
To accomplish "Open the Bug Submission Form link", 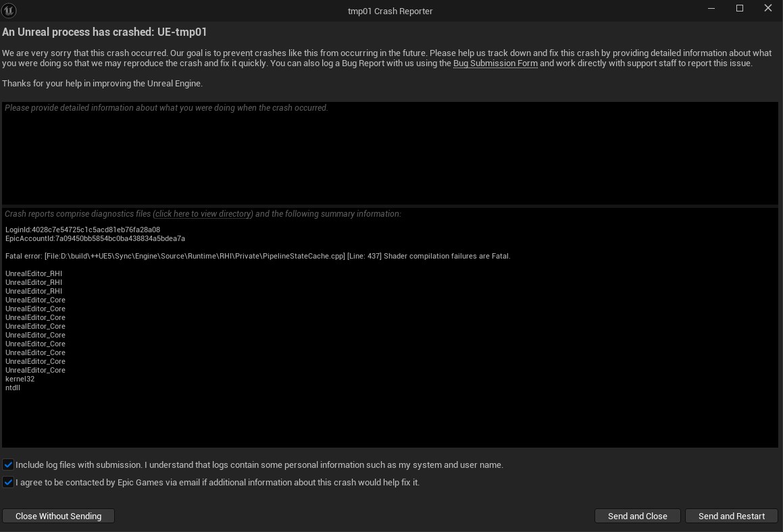I will [495, 63].
